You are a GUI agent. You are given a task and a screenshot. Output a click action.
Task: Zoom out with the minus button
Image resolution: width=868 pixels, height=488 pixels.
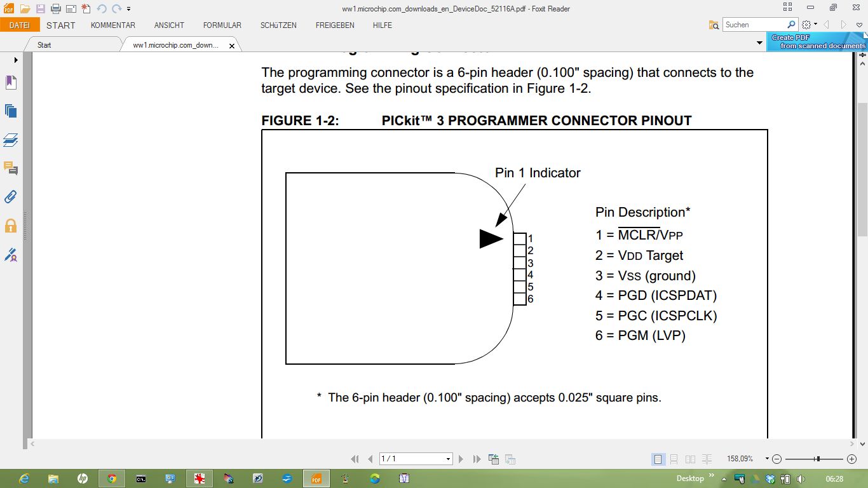[776, 459]
